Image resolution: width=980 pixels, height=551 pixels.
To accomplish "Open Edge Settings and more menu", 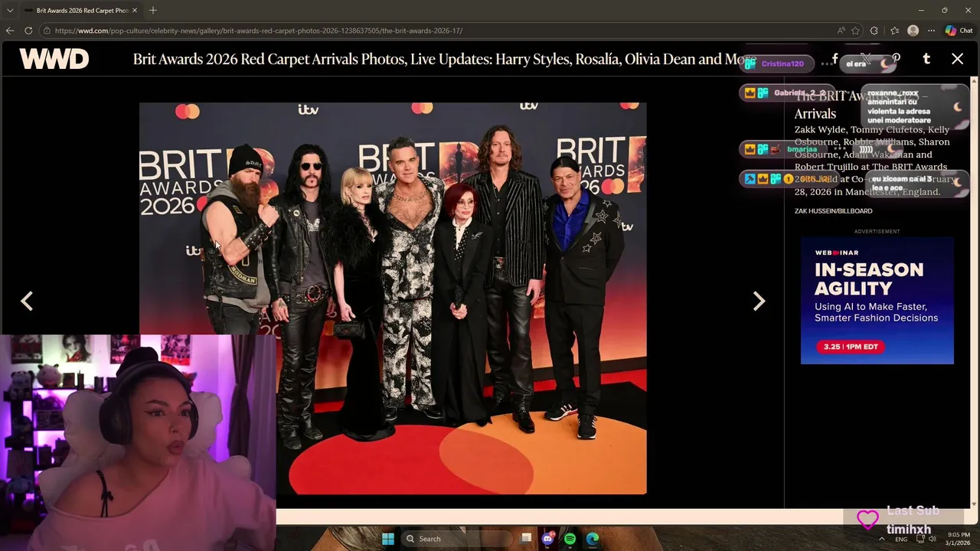I will click(931, 31).
